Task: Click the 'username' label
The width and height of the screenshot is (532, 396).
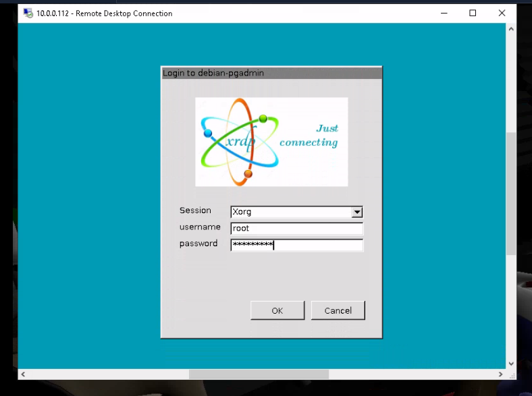Action: [200, 227]
